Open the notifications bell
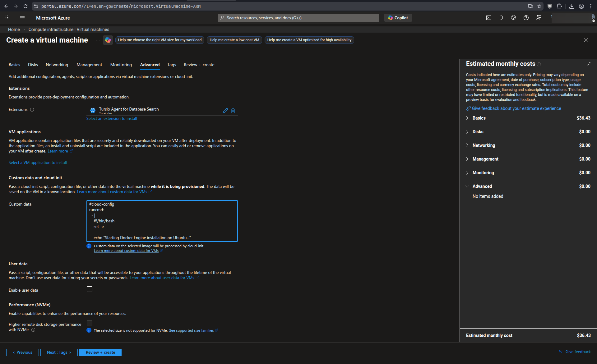 [501, 18]
